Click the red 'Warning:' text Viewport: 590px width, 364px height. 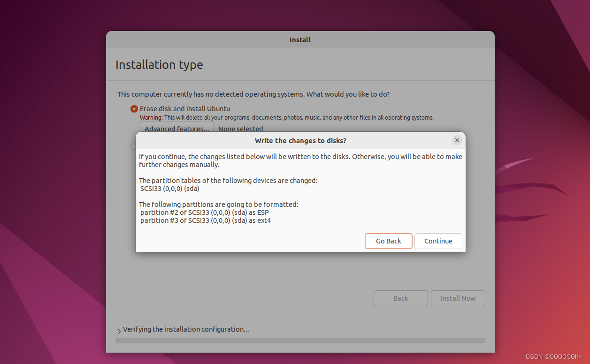(151, 118)
